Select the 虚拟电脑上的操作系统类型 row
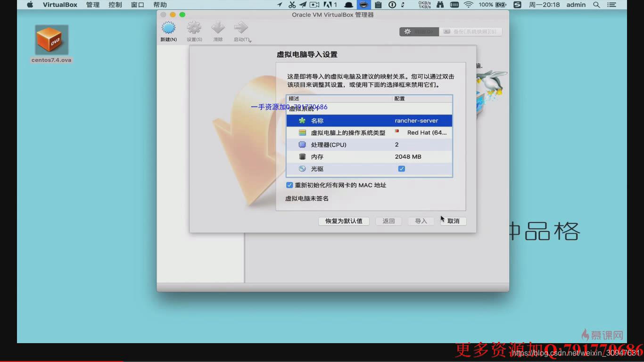The width and height of the screenshot is (644, 362). click(369, 133)
